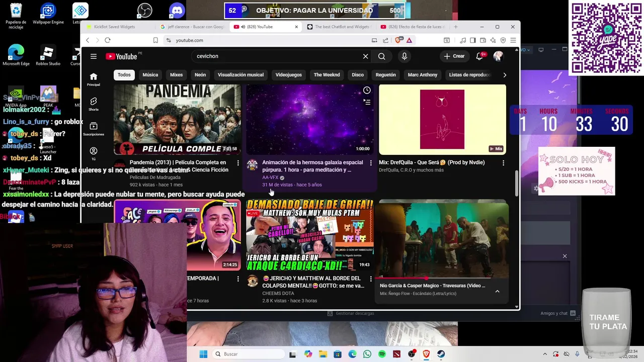The width and height of the screenshot is (644, 362).
Task: Open WhatsApp from the taskbar
Action: point(367,354)
